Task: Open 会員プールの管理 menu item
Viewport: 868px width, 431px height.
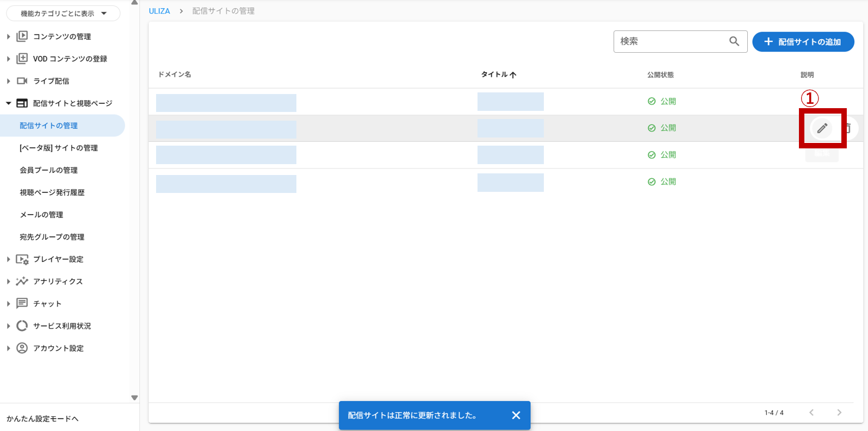Action: (49, 170)
